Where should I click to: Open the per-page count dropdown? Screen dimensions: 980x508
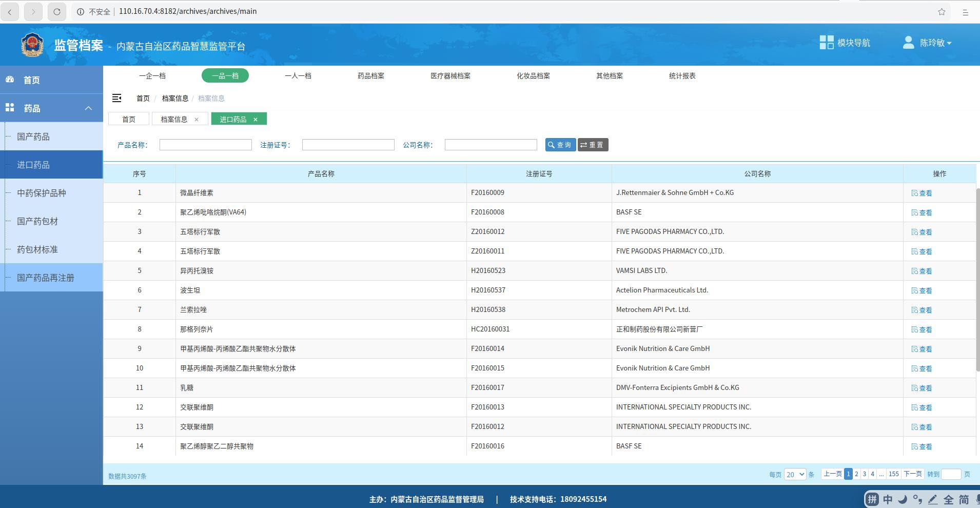click(x=795, y=475)
